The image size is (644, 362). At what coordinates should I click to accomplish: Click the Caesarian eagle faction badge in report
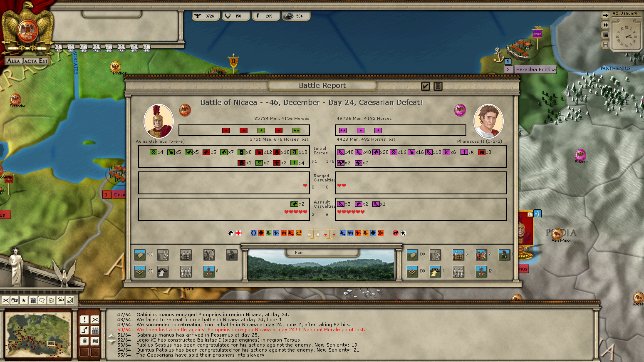point(185,110)
